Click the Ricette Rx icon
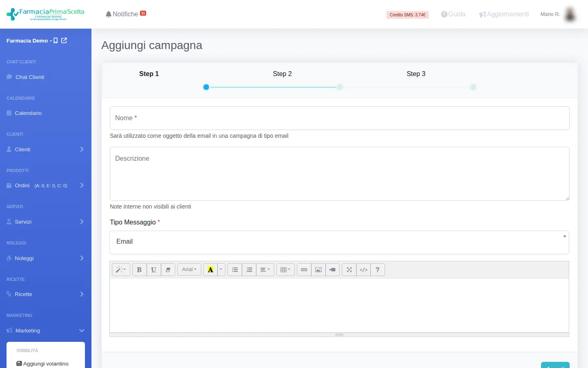588x368 pixels. (9, 294)
